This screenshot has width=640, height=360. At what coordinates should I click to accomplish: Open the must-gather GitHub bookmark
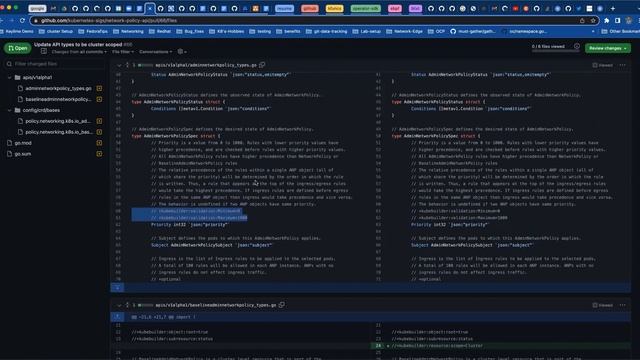[x=473, y=31]
